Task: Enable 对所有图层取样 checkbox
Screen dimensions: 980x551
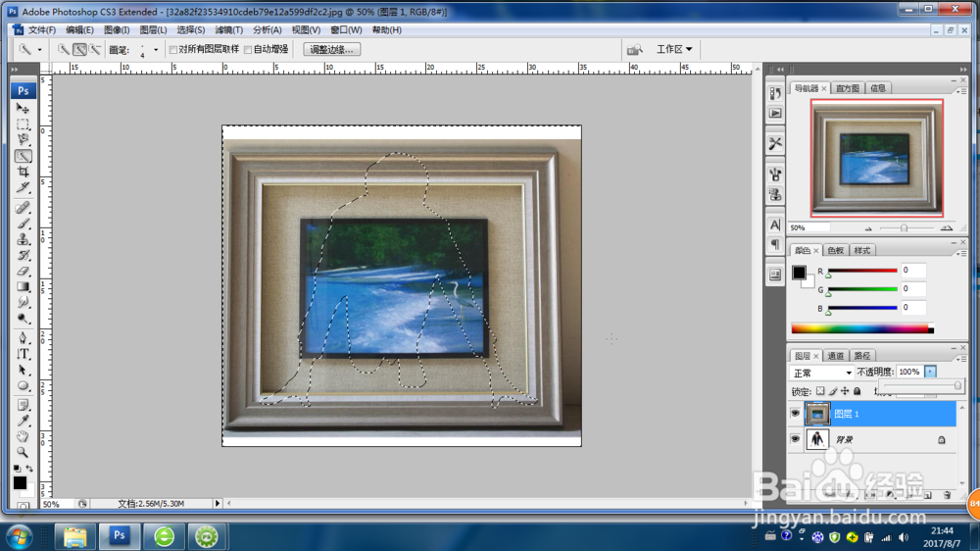Action: click(173, 49)
